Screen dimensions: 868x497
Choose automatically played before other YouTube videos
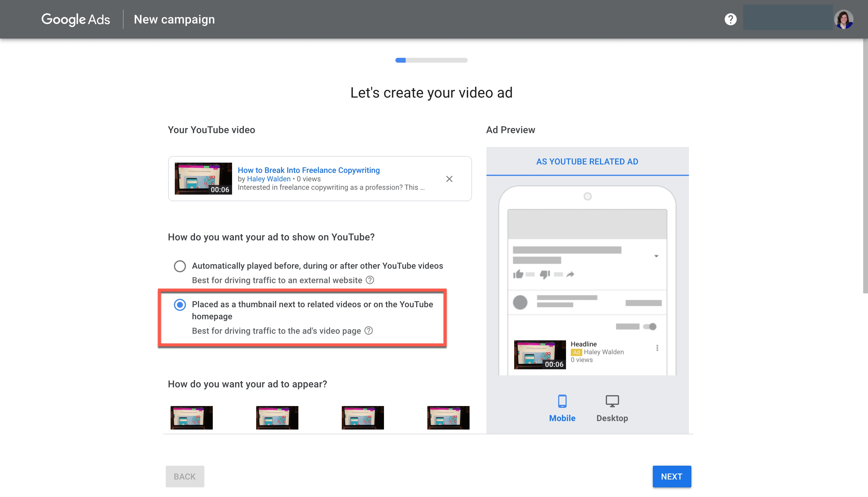click(180, 266)
